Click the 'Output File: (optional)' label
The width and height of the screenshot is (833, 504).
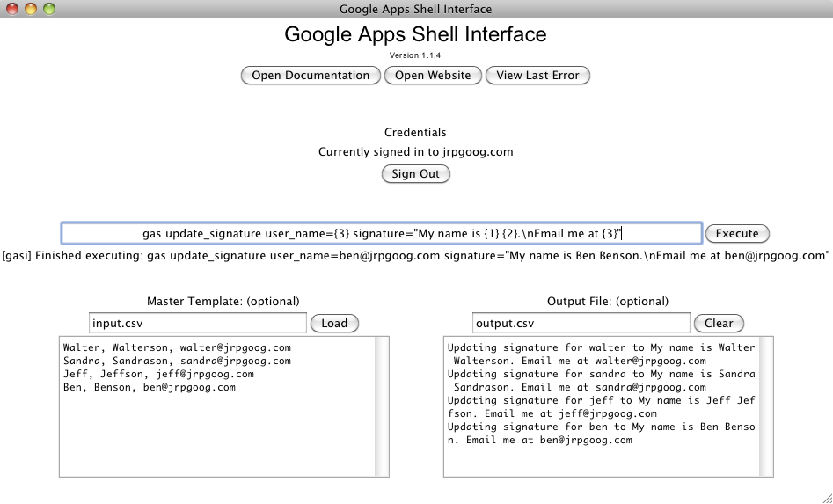click(x=608, y=302)
